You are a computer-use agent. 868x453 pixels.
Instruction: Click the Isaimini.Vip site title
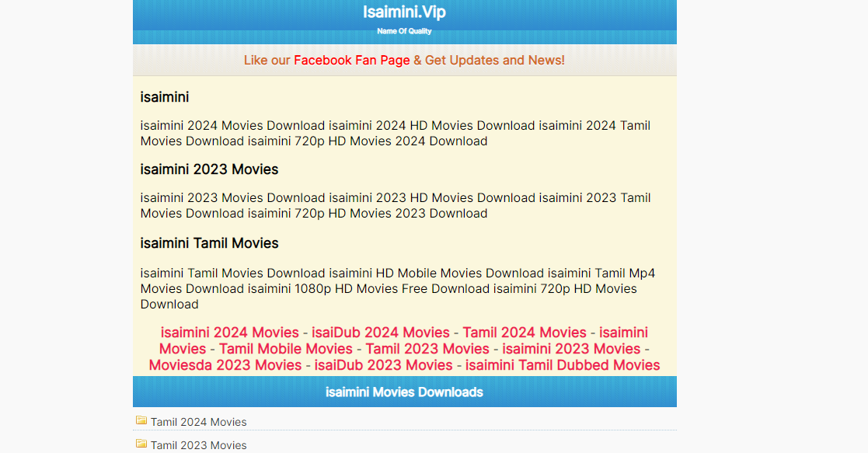point(404,12)
